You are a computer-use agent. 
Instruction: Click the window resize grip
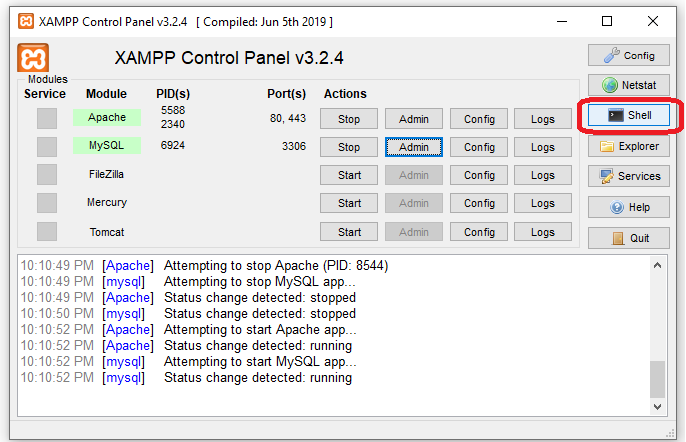pyautogui.click(x=670, y=433)
